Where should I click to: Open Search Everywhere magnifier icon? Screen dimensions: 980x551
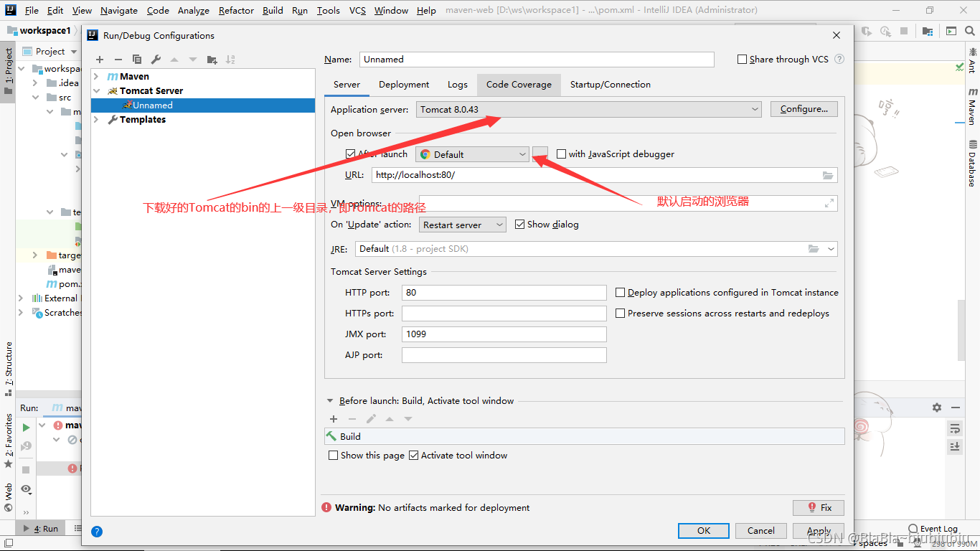(x=970, y=31)
